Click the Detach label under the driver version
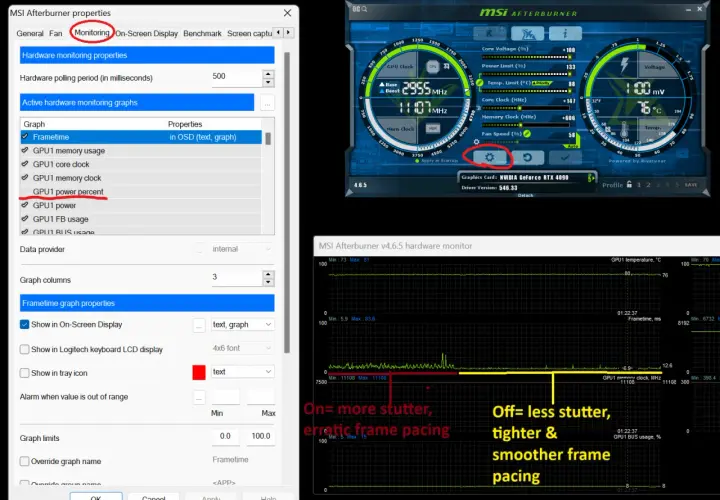The image size is (720, 500). click(x=525, y=195)
